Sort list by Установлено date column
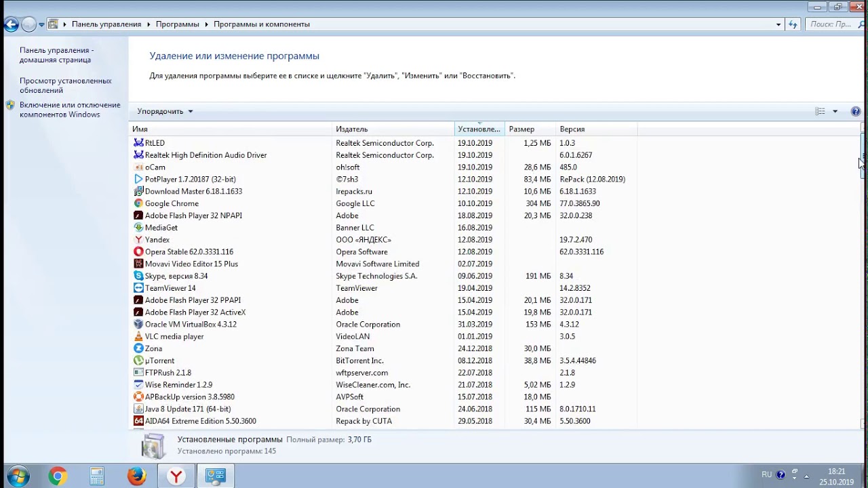 [x=479, y=129]
